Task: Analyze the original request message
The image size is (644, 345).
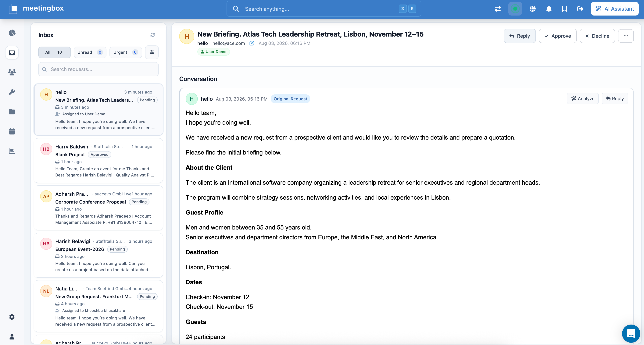Action: pyautogui.click(x=582, y=98)
